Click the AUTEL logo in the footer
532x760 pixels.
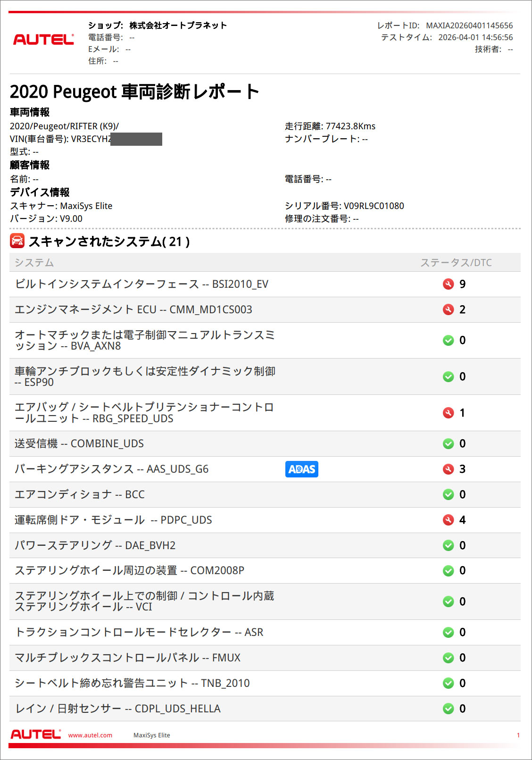(36, 735)
